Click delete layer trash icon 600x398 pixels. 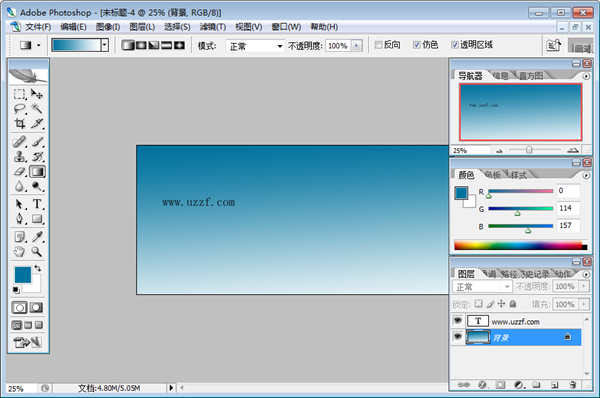click(x=572, y=385)
